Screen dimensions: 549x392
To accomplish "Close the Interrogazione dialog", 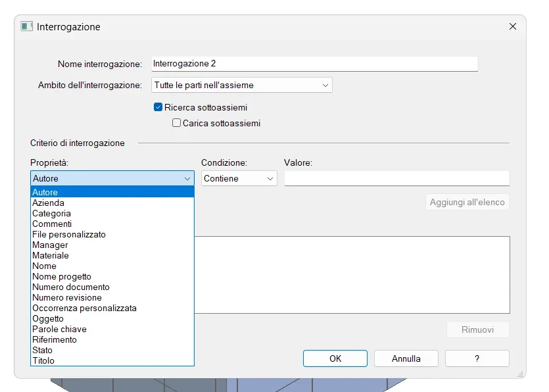I will [x=513, y=27].
